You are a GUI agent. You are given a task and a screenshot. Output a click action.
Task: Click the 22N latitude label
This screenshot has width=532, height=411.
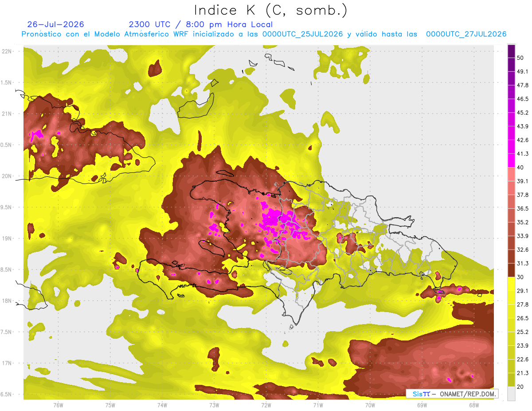(x=7, y=51)
